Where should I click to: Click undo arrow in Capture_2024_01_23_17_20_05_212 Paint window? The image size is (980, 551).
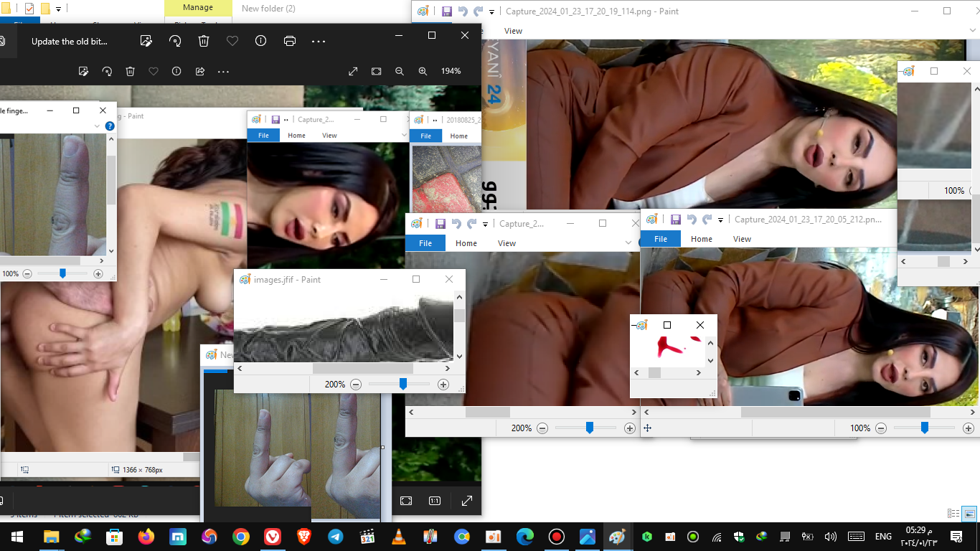(x=692, y=220)
